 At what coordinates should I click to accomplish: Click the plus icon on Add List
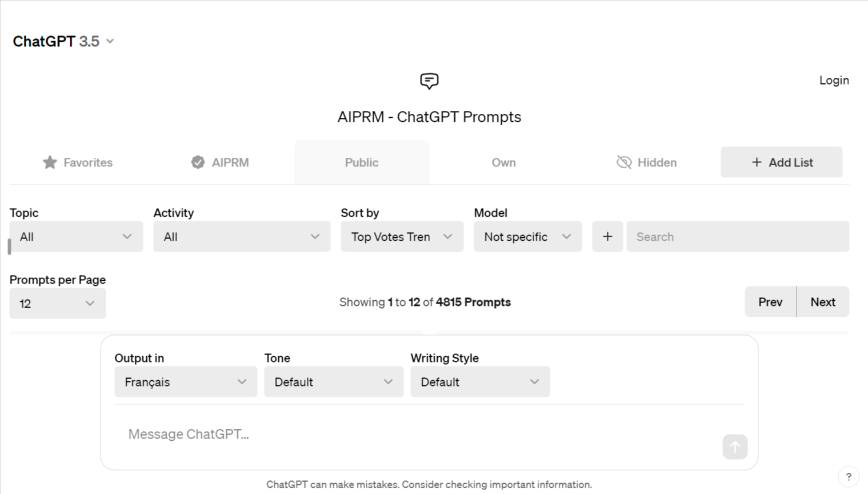[x=757, y=162]
